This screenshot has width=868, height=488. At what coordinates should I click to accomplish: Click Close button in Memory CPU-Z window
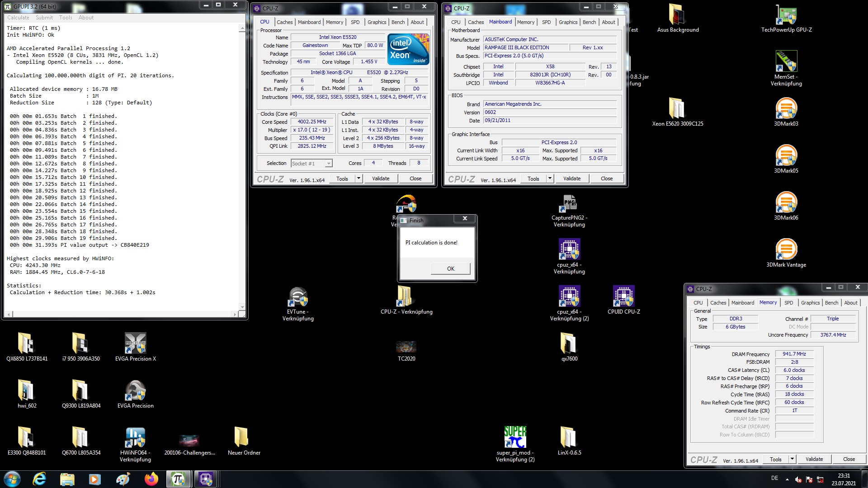click(849, 460)
